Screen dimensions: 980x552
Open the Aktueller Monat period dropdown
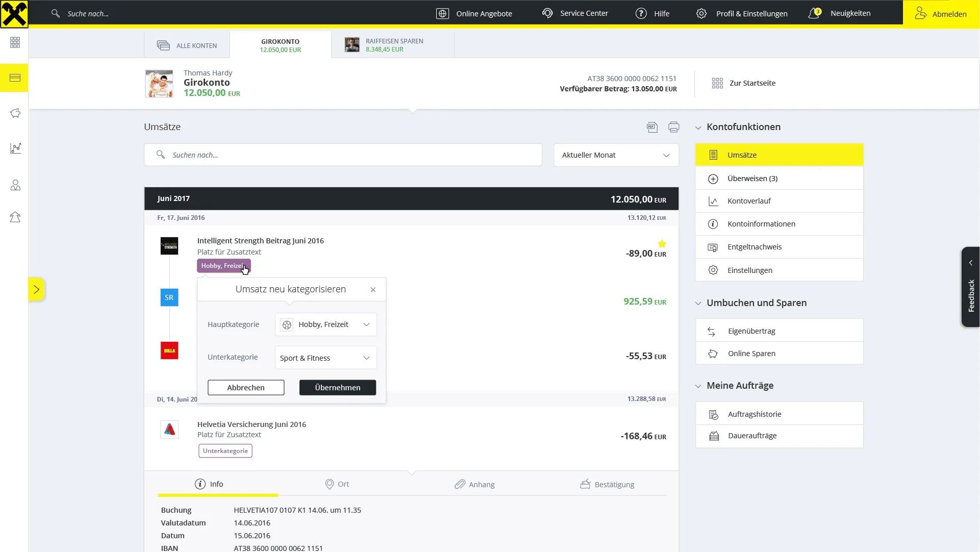[x=616, y=155]
